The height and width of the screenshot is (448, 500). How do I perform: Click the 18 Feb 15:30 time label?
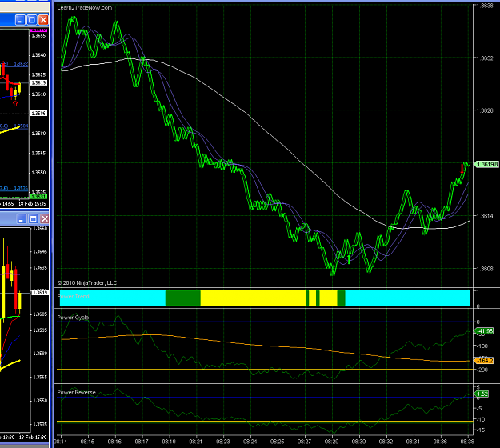pos(33,437)
